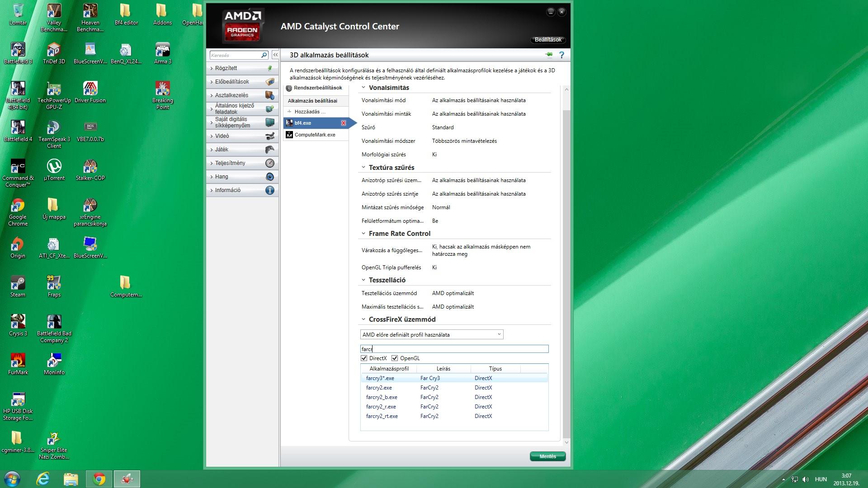Click the HUN language indicator in tray

[821, 479]
